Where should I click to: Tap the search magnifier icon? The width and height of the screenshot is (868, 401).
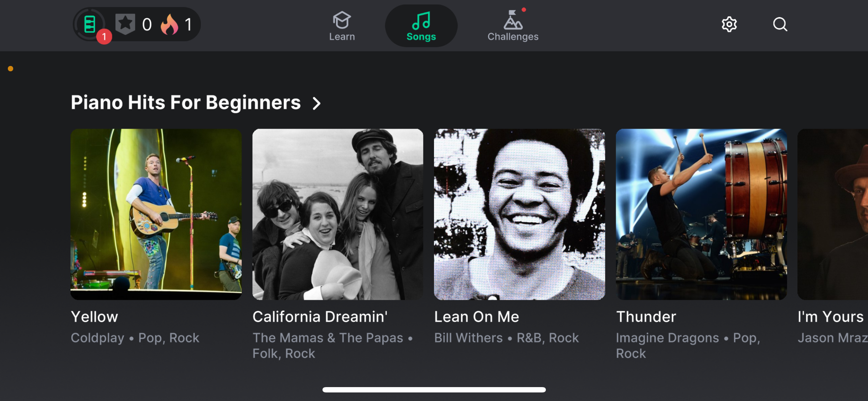pos(780,25)
